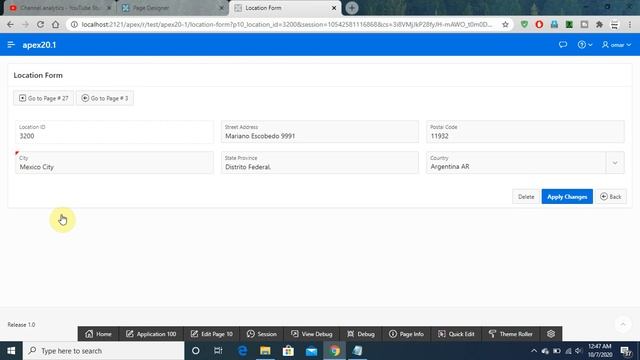640x360 pixels.
Task: Open Cortana circle icon on taskbar
Action: 196,351
